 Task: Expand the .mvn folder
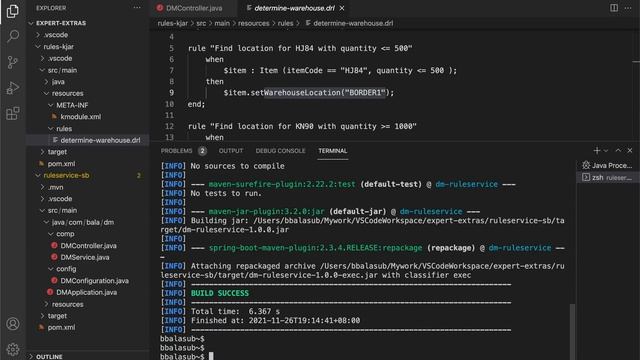click(55, 187)
